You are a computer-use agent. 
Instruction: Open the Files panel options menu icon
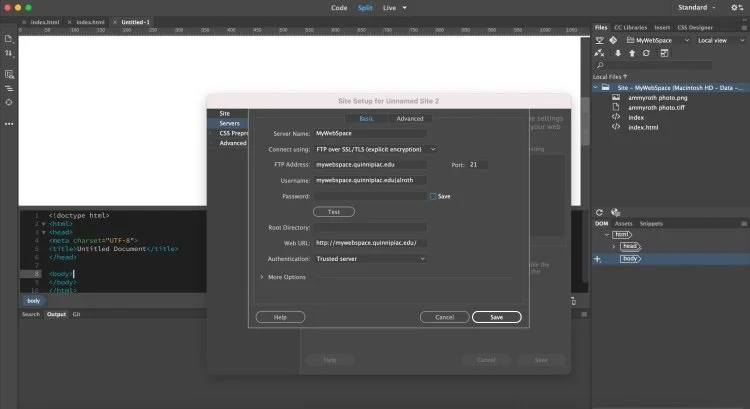click(744, 28)
